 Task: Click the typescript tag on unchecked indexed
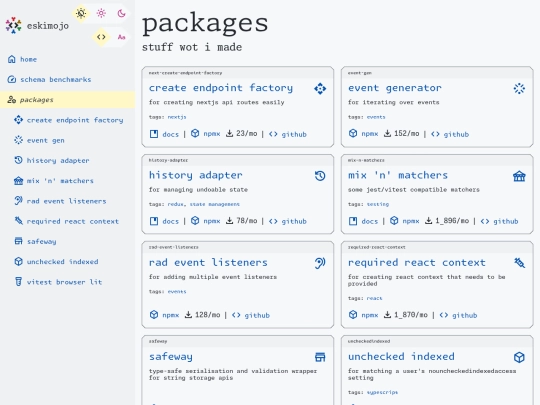coord(382,392)
